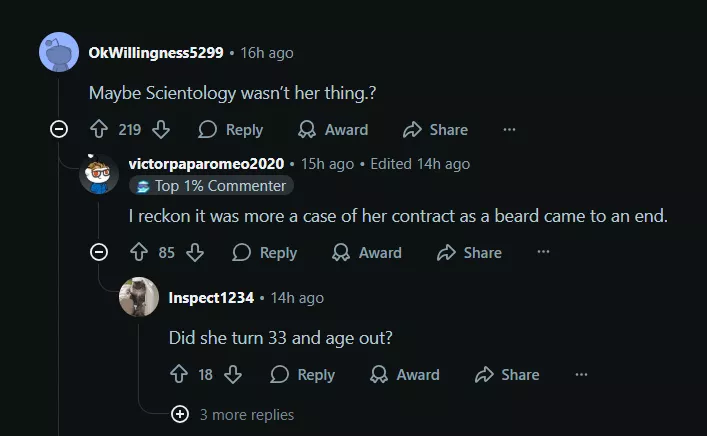The height and width of the screenshot is (436, 707).
Task: Open more options on the top comment
Action: click(x=509, y=130)
